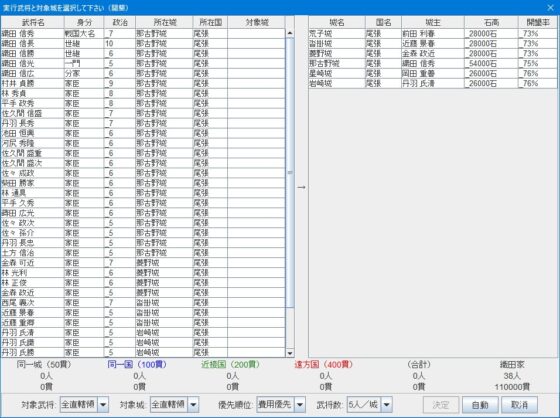Select officer 佐々 孫介 row
Viewport: 560px width, 418px height.
pos(143,233)
